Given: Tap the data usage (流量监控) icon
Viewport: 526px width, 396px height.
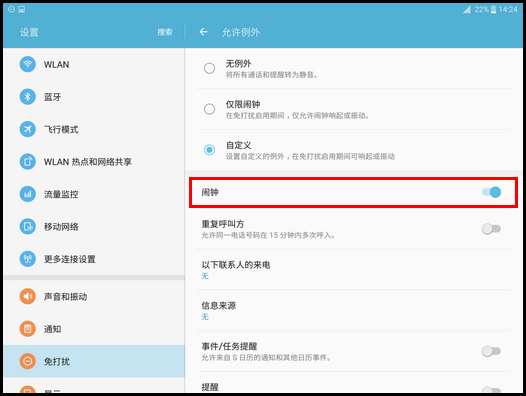Looking at the screenshot, I should pos(28,194).
